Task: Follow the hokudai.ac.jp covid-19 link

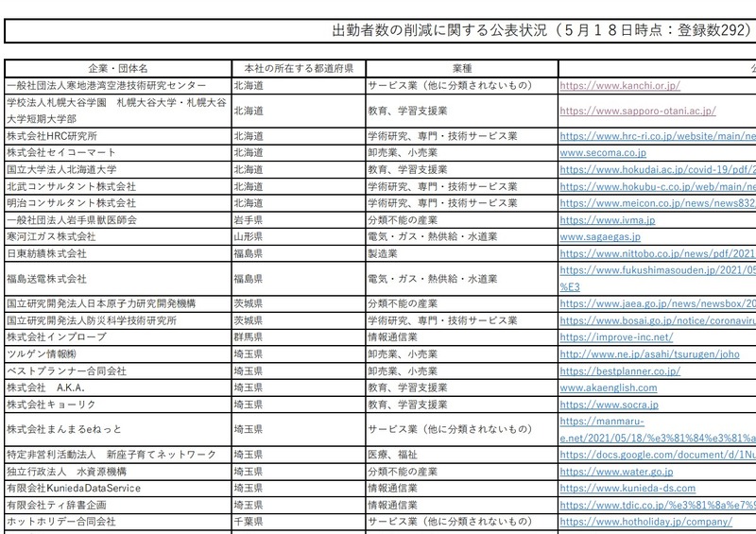Action: coord(658,169)
